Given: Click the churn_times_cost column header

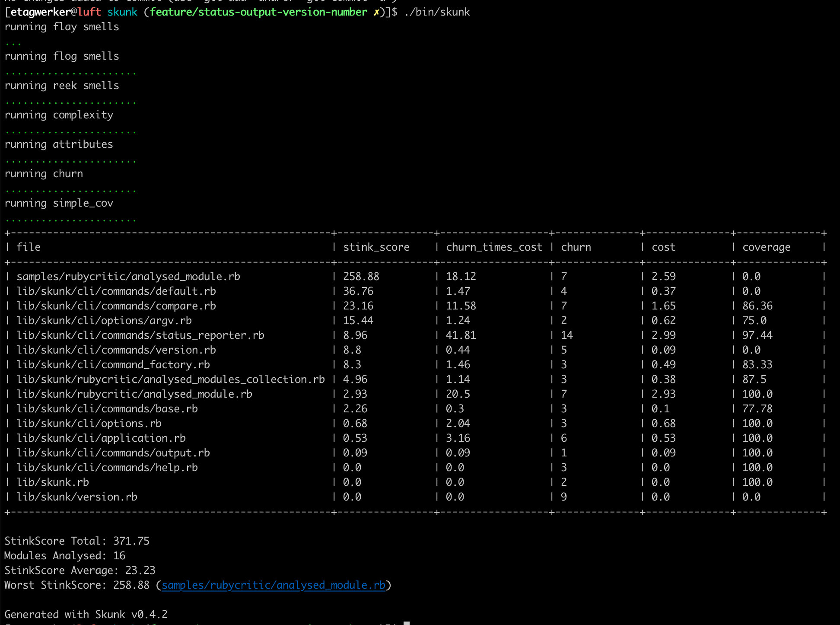Looking at the screenshot, I should click(x=494, y=247).
